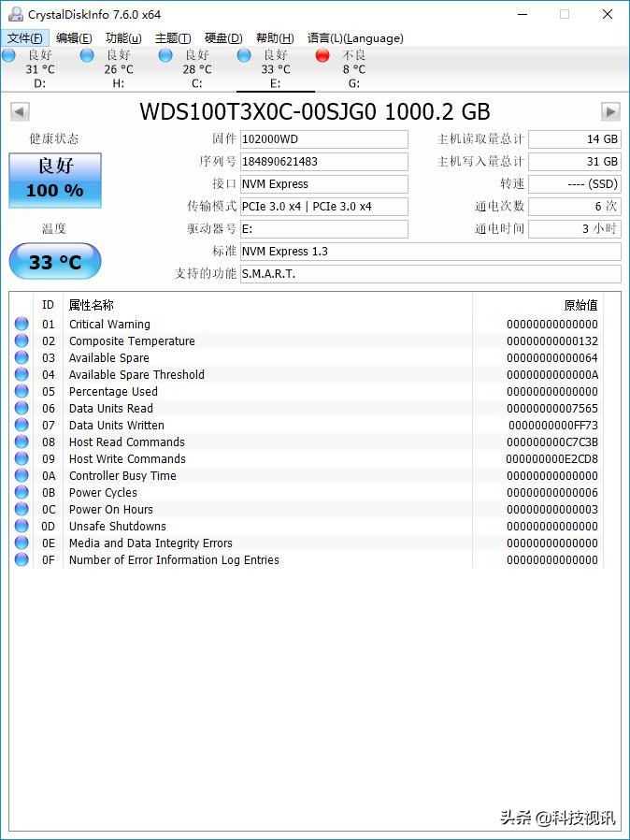
Task: Click the status orb for Data Units Read
Action: pos(21,408)
